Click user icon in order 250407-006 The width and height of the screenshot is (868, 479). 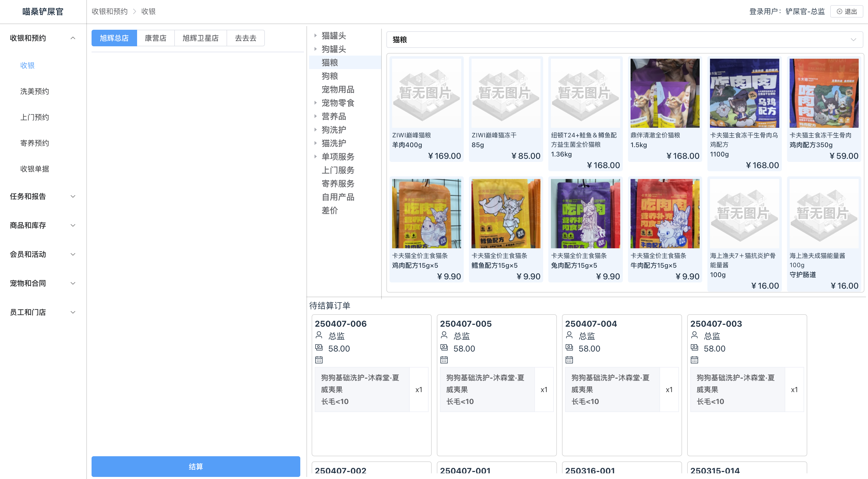(x=319, y=335)
